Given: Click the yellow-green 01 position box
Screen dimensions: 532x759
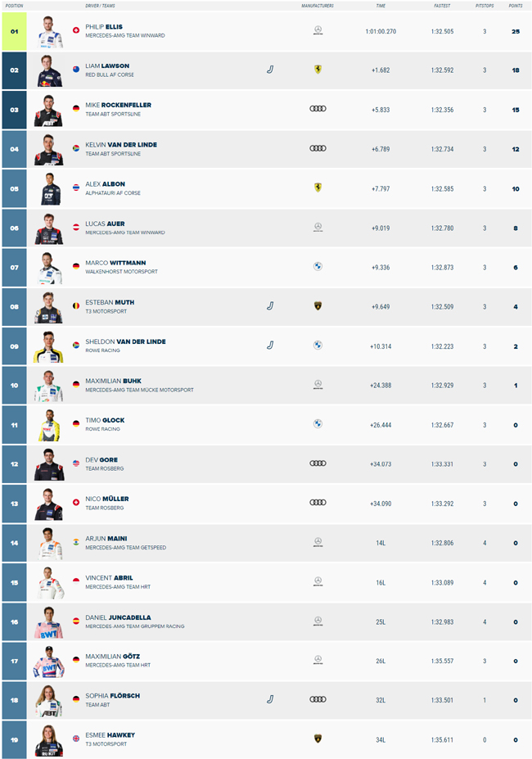Looking at the screenshot, I should [x=14, y=31].
